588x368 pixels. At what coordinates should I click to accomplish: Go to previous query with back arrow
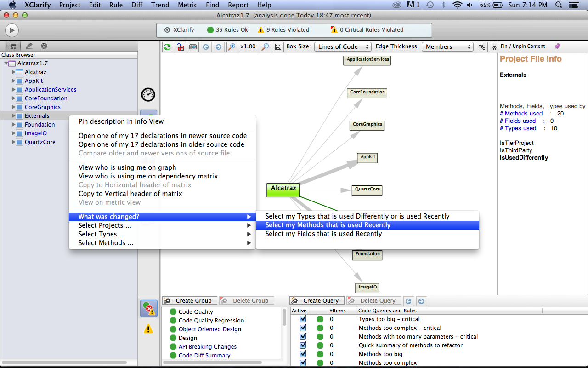point(409,301)
